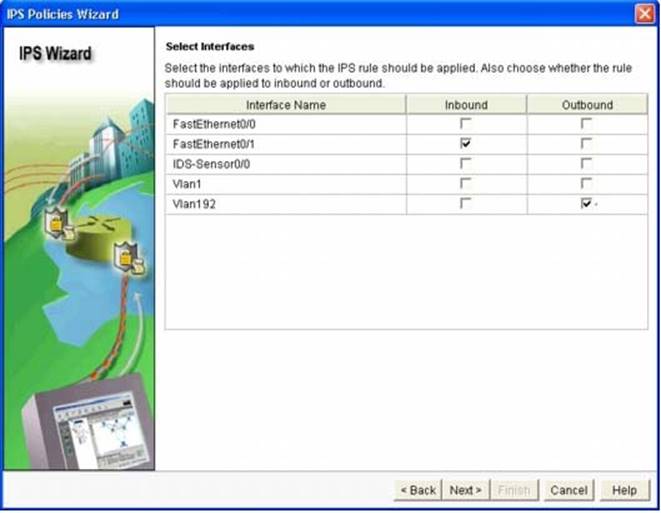Uncheck Inbound for FastEthernet0/1
This screenshot has height=513, width=661.
coord(466,144)
